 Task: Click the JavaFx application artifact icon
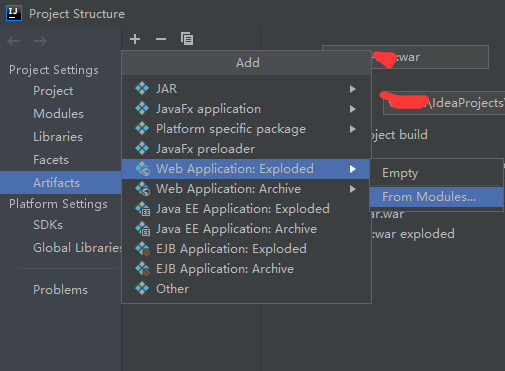(x=142, y=109)
